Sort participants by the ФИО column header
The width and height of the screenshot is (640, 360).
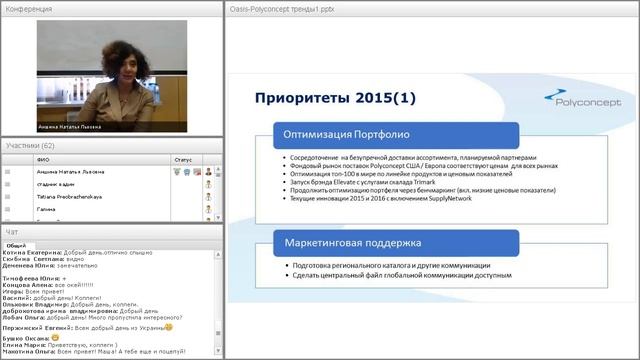pyautogui.click(x=102, y=160)
